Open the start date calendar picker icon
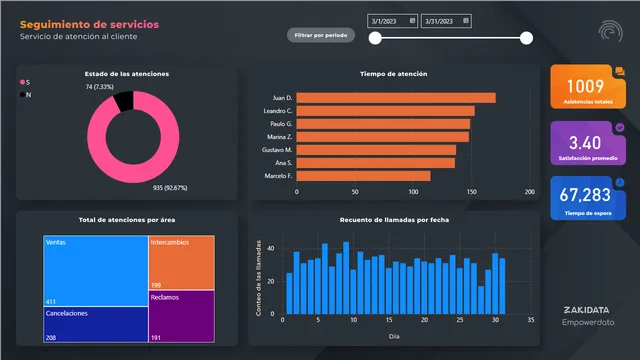Screen dimensions: 640x360 point(412,21)
